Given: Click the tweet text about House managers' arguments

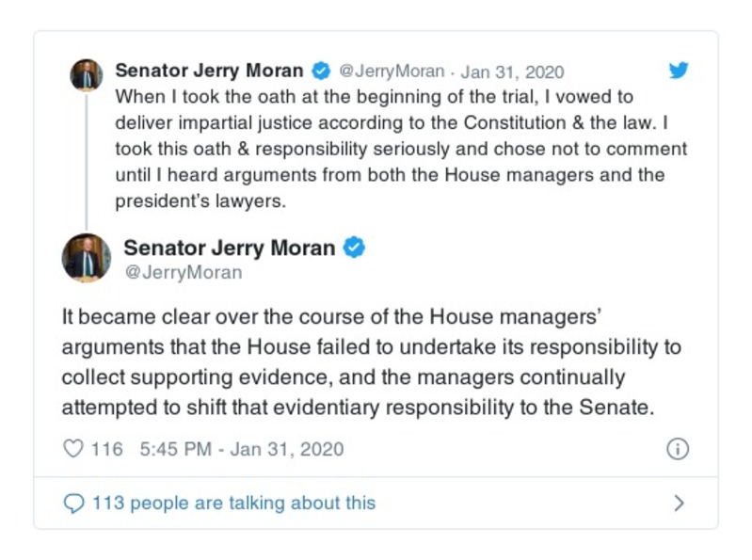Looking at the screenshot, I should (371, 362).
